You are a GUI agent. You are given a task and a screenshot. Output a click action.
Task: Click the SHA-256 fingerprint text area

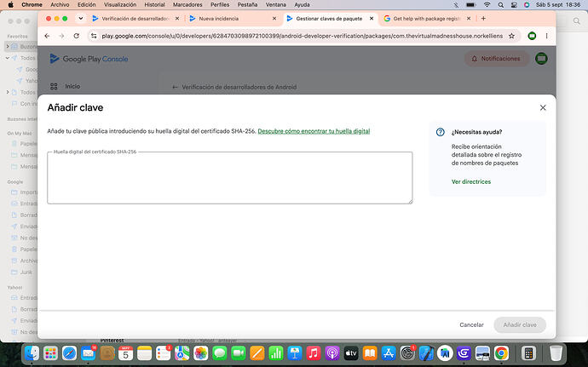coord(230,178)
